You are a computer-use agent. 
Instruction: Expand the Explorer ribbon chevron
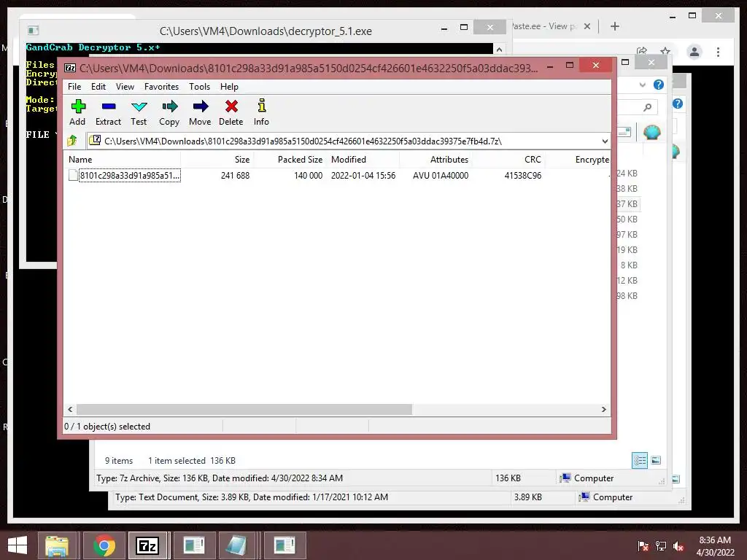coord(642,85)
